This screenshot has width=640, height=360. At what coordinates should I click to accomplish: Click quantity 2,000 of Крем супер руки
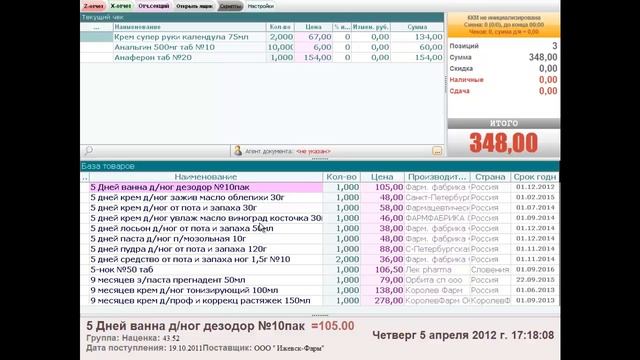(280, 37)
